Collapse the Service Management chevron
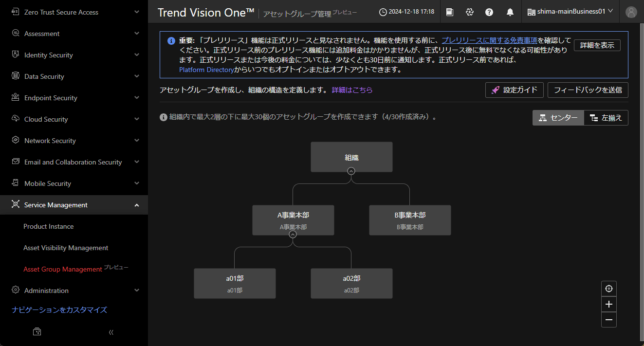The height and width of the screenshot is (346, 644). tap(137, 205)
